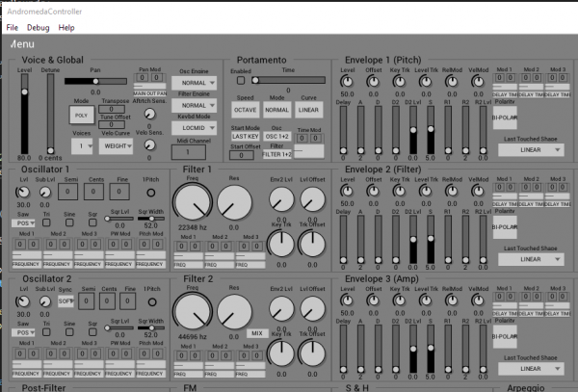Select the LINEAR curve button in Portamento
Viewport: 578px width, 392px height.
(x=309, y=110)
